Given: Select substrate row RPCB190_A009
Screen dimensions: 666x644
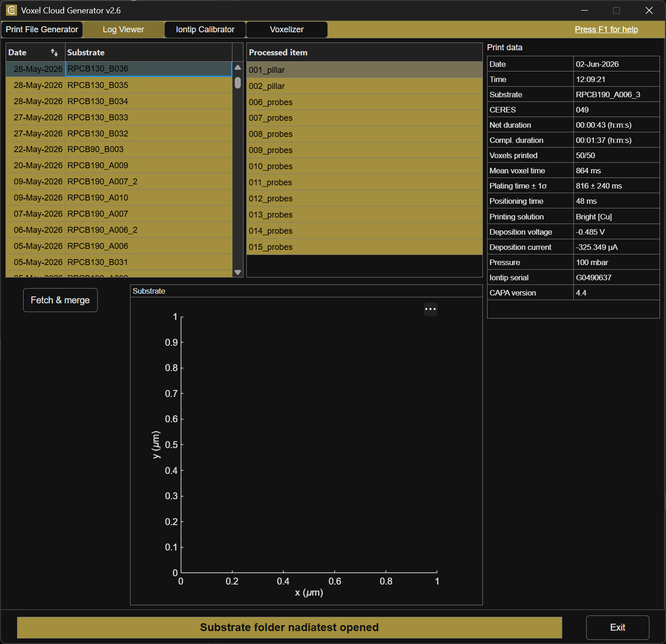Looking at the screenshot, I should point(119,165).
